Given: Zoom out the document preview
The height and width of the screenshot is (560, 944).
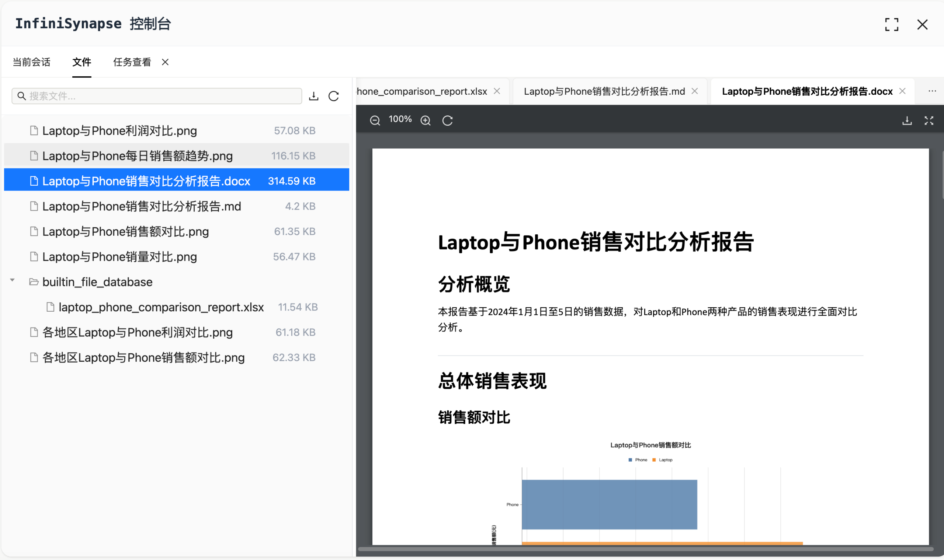Looking at the screenshot, I should tap(375, 120).
